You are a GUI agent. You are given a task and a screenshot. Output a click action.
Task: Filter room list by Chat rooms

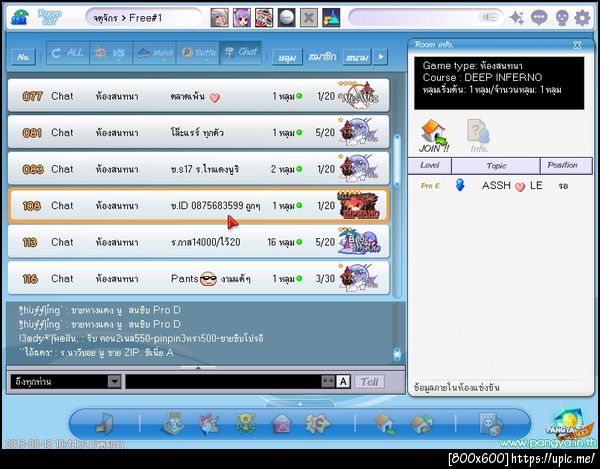pyautogui.click(x=241, y=53)
